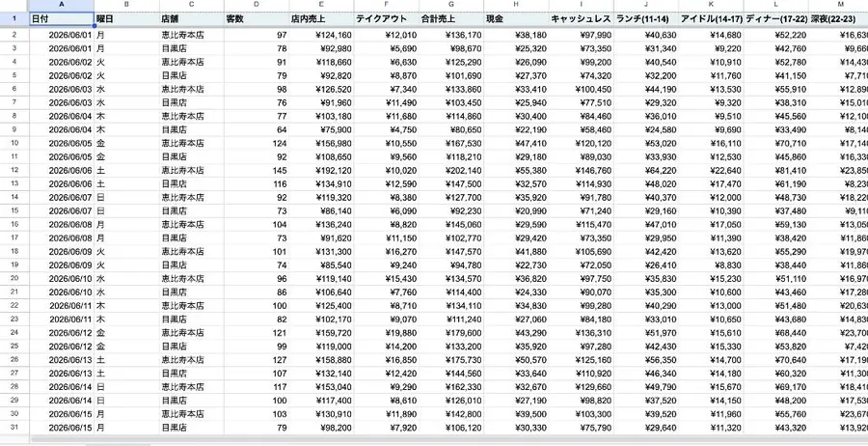Viewport: 868px width, 446px height.
Task: Click the total sales cell ¥162,330
Action: pyautogui.click(x=451, y=387)
